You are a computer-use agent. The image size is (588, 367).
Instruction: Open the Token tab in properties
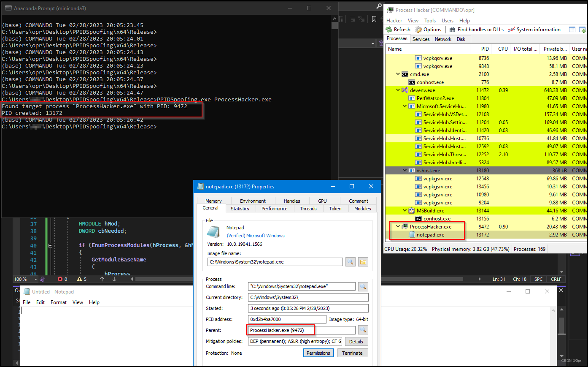click(335, 209)
